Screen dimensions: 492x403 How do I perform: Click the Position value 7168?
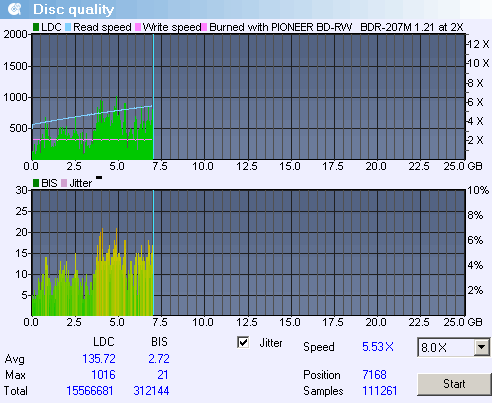374,375
